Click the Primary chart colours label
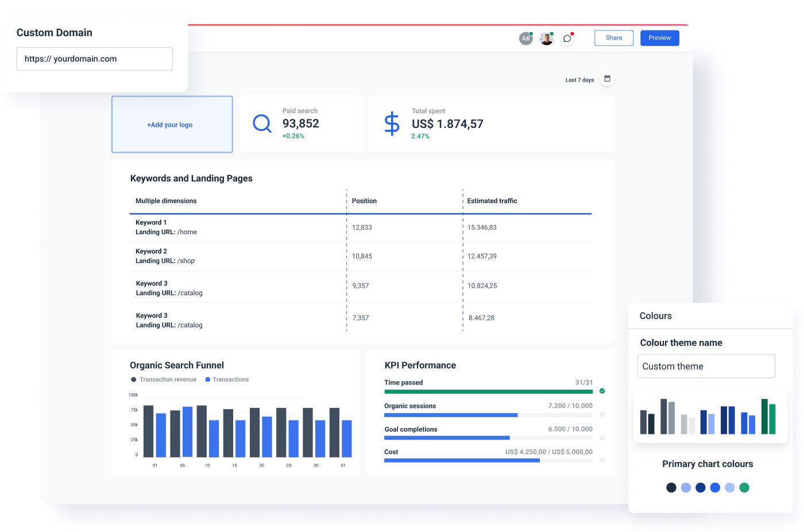This screenshot has height=532, width=804. 708,464
